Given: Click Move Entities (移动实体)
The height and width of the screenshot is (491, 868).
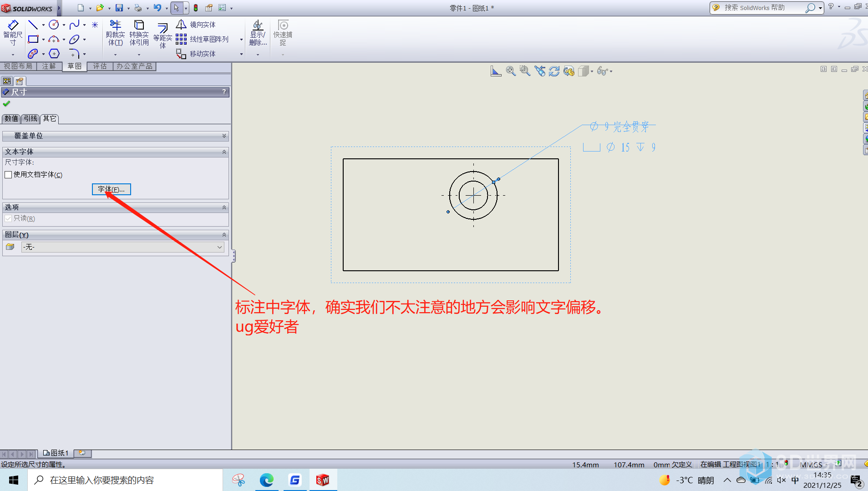Looking at the screenshot, I should point(196,54).
